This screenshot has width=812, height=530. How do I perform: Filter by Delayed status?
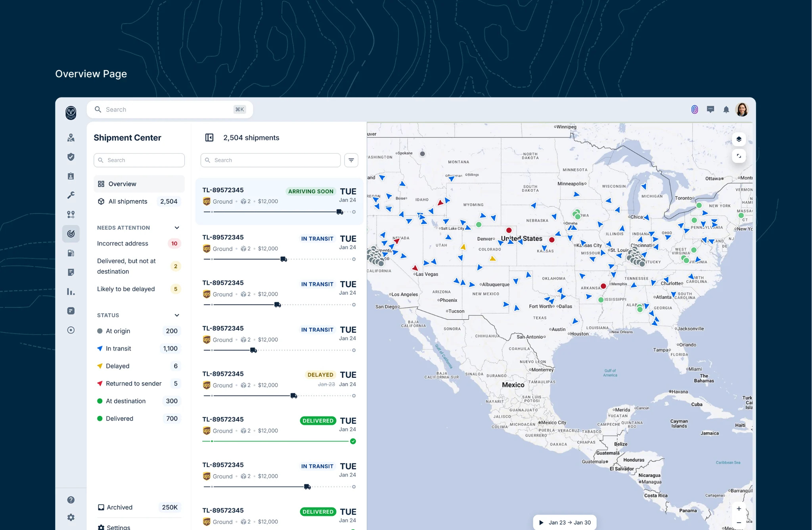click(139, 366)
